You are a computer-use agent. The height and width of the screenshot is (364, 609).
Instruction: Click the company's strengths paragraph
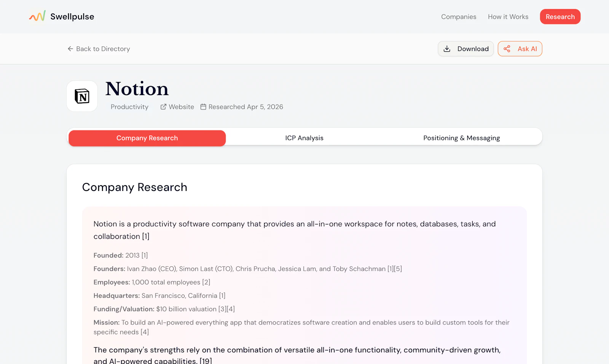coord(297,355)
